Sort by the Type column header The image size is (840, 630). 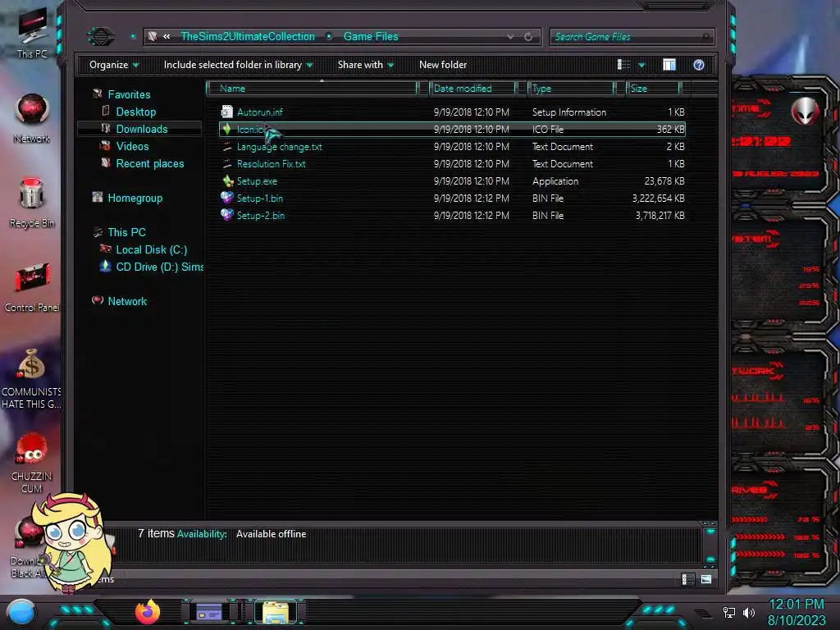[x=571, y=89]
